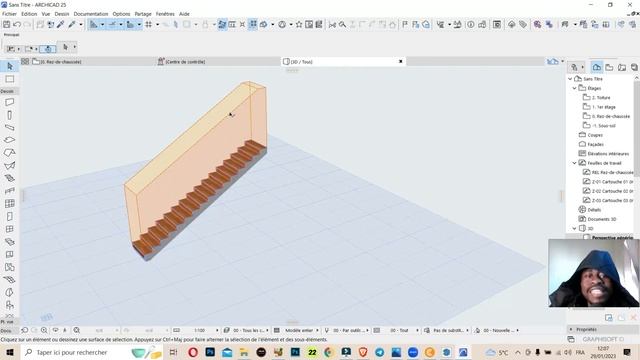Open the Fenêtres menu
Screen dimensions: 640x360
click(x=165, y=14)
